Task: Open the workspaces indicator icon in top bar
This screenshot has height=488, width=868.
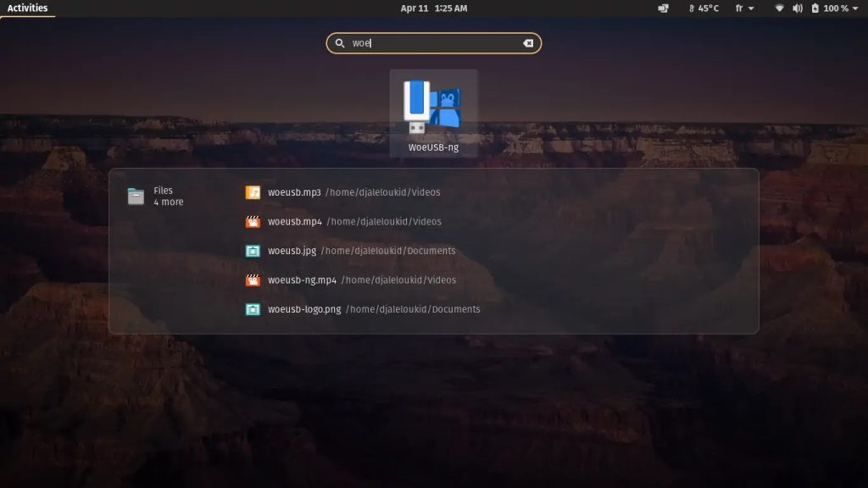Action: pyautogui.click(x=663, y=8)
